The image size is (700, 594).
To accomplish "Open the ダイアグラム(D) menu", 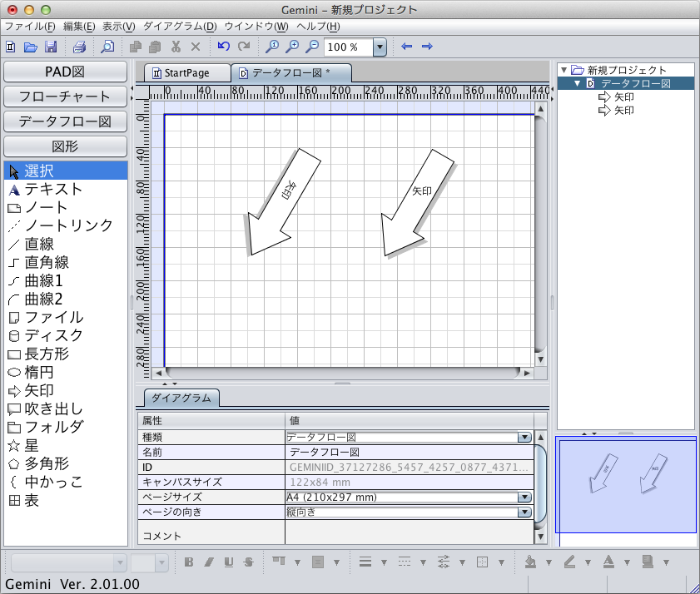I will [180, 27].
